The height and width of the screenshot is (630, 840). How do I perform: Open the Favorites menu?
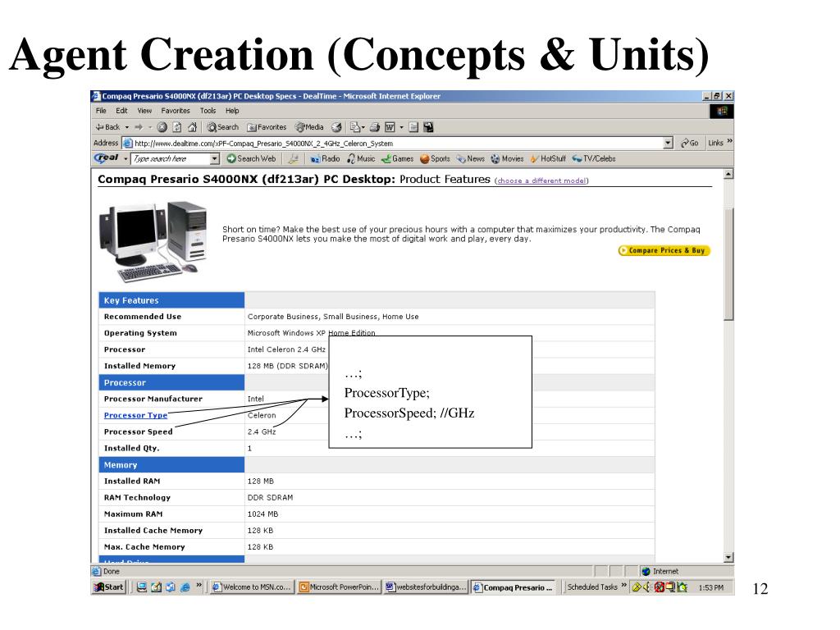[176, 111]
